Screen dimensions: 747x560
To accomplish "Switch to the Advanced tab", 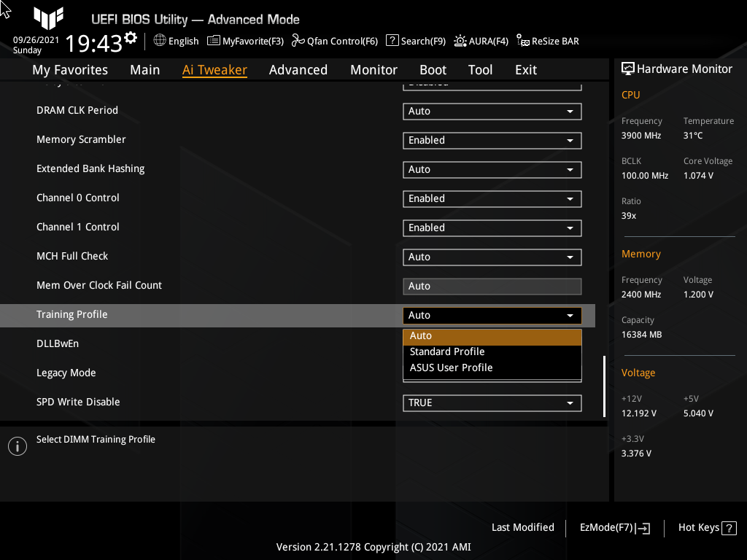I will pos(298,69).
